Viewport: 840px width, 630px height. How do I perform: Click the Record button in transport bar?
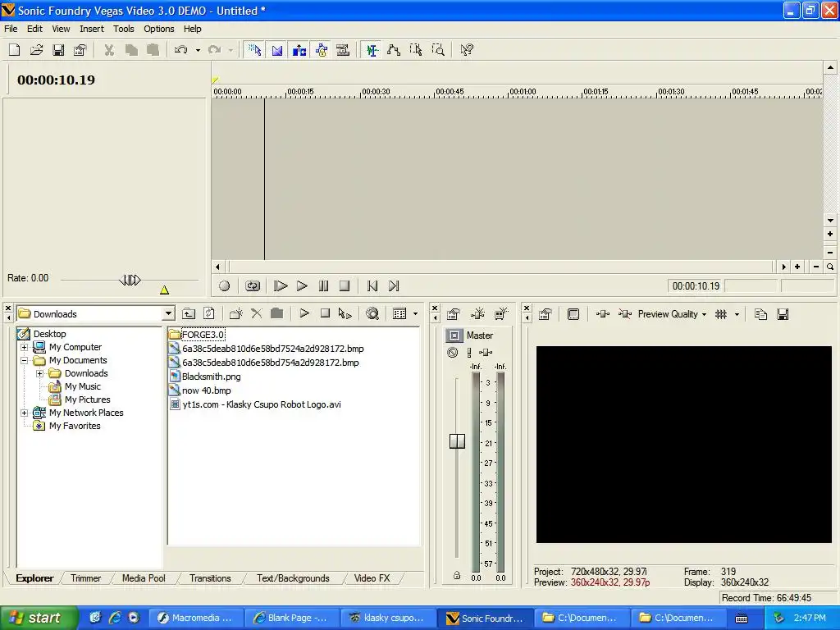point(225,286)
